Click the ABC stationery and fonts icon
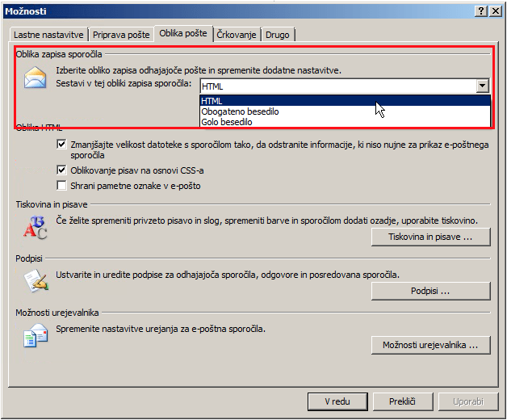 pyautogui.click(x=35, y=228)
